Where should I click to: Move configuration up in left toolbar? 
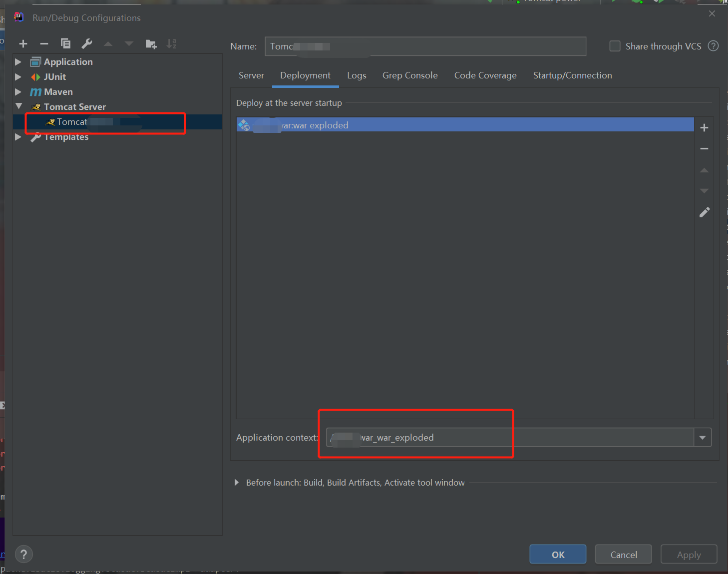[108, 44]
